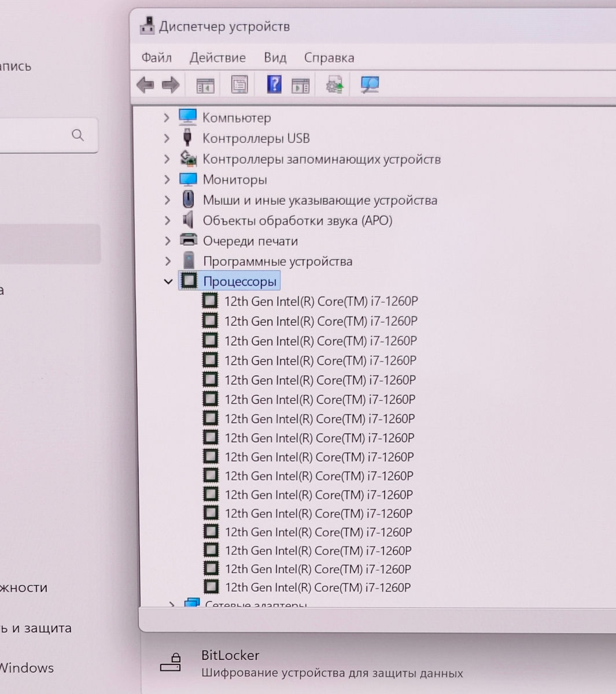Viewport: 616px width, 694px height.
Task: Click the update device driver icon
Action: [335, 85]
